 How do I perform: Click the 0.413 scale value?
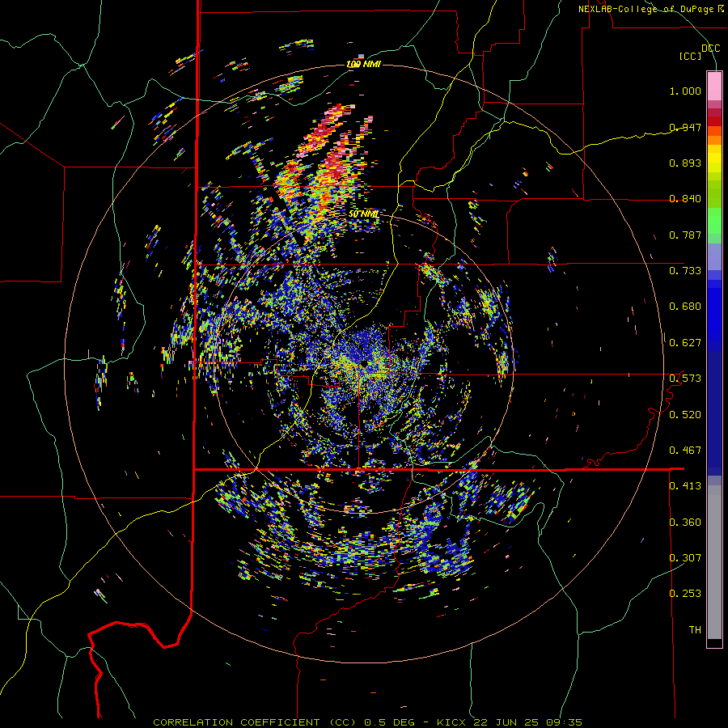click(685, 486)
